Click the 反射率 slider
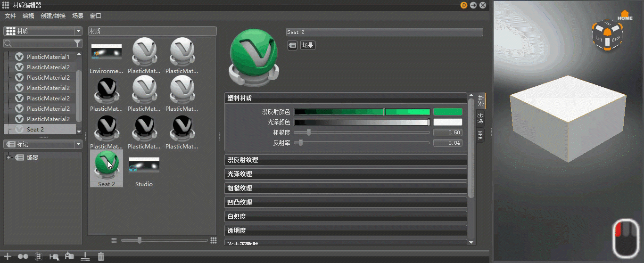This screenshot has height=263, width=644. click(362, 143)
